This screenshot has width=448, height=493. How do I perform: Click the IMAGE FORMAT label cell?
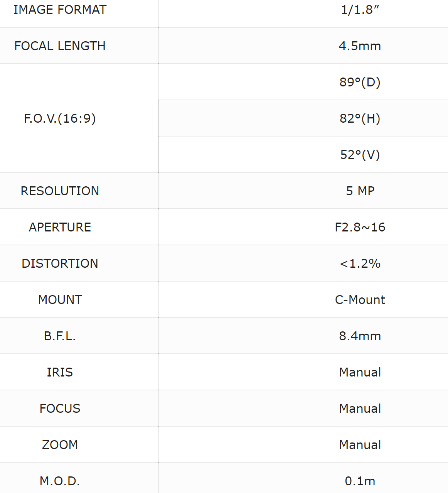60,10
